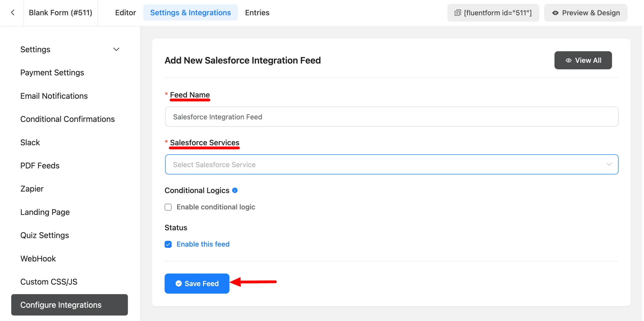
Task: Click the checkmark icon on Save Feed
Action: 179,284
